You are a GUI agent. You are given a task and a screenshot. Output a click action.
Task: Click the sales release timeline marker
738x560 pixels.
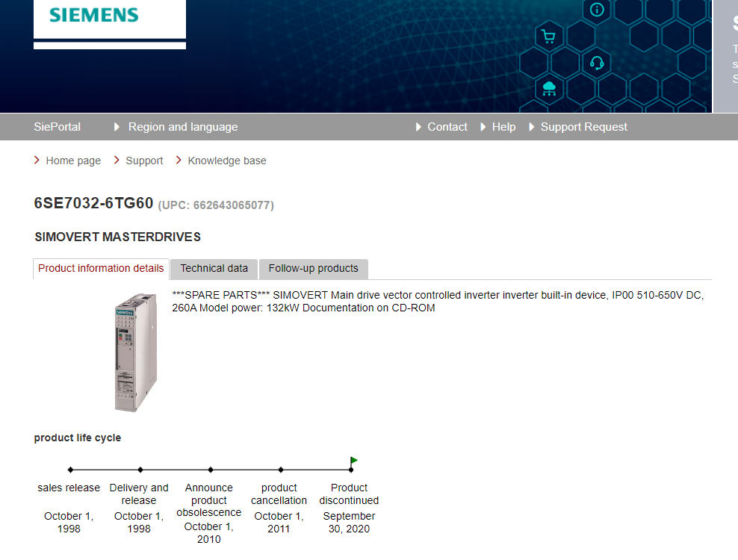click(70, 470)
